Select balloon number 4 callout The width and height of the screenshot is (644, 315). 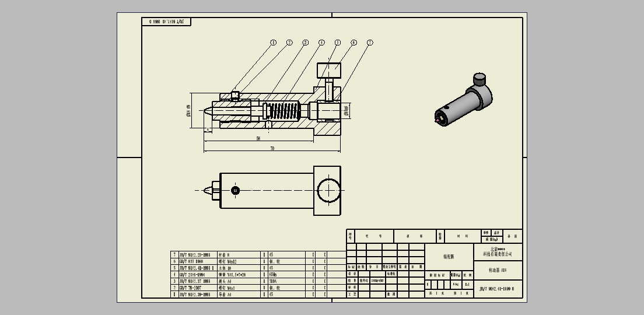pos(321,43)
